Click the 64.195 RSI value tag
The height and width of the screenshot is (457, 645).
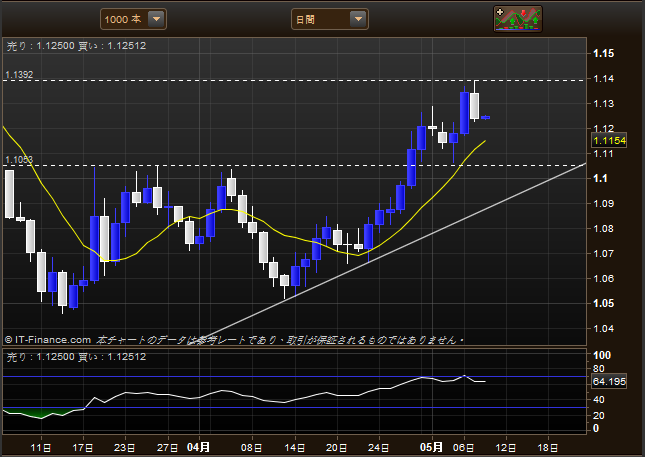click(609, 381)
